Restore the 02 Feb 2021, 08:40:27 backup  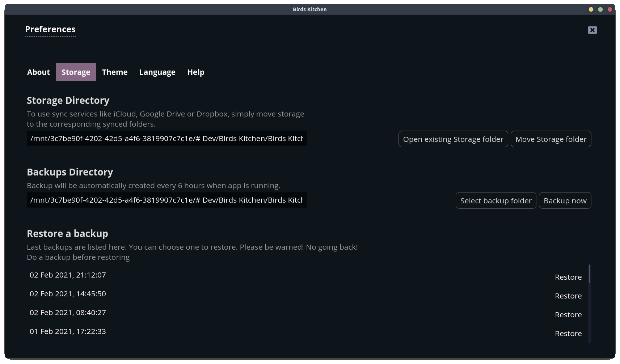[x=568, y=315]
